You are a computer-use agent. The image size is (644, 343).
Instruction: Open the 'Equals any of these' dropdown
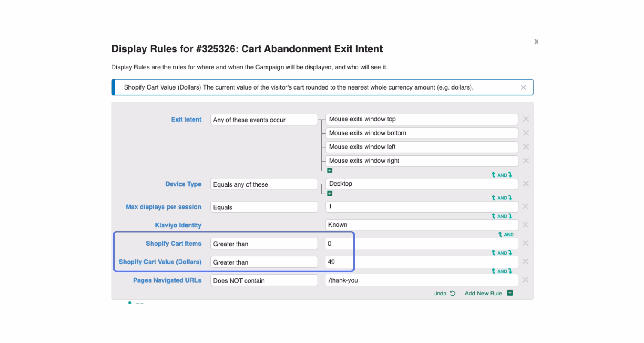pyautogui.click(x=264, y=184)
